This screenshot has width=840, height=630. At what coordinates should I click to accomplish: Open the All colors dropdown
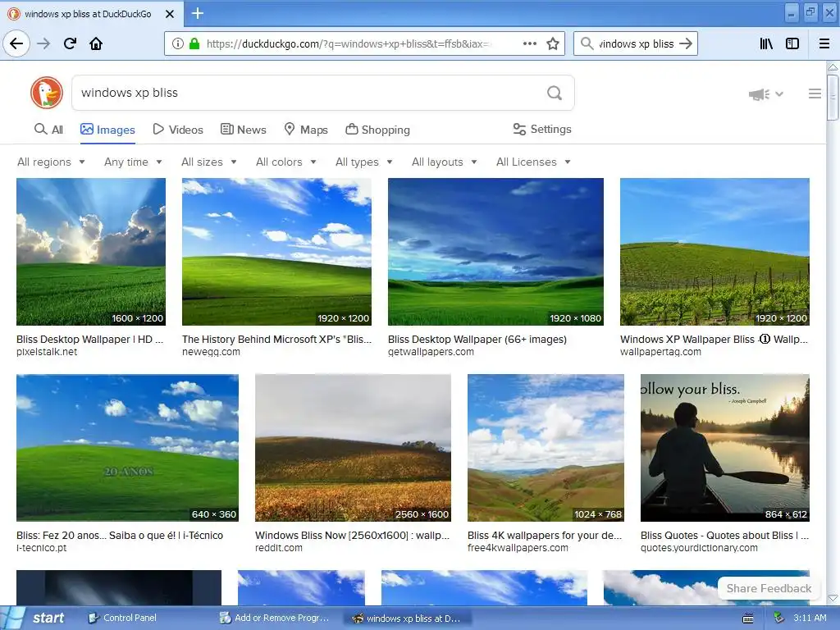pyautogui.click(x=286, y=162)
